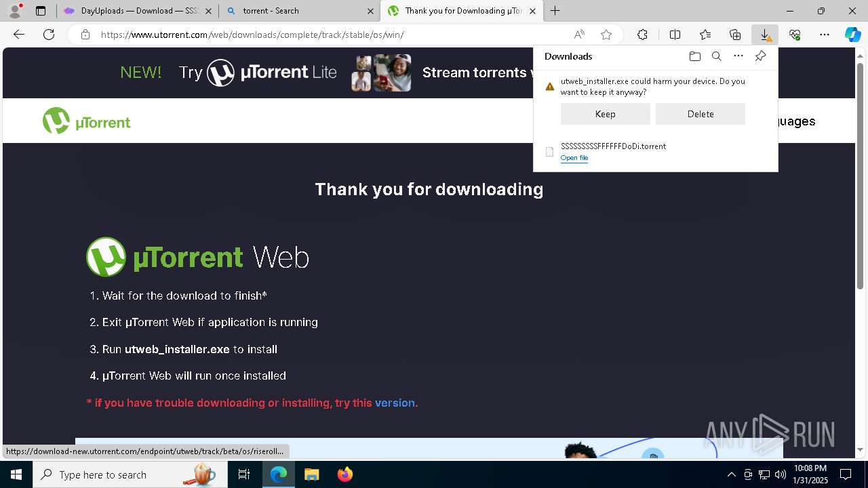Screen dimensions: 868x488
Task: Click the alternate version link
Action: 395,403
